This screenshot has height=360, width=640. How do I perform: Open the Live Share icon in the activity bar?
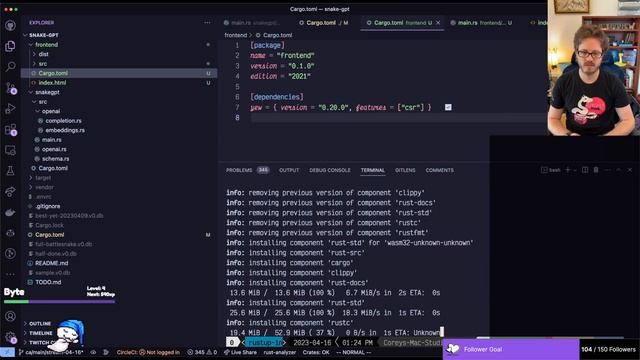(x=11, y=191)
